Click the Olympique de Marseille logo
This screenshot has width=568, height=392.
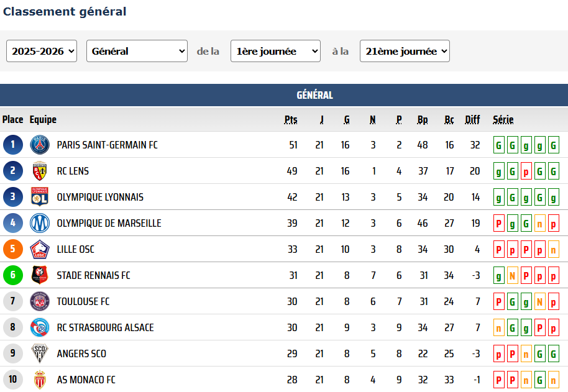click(x=40, y=223)
